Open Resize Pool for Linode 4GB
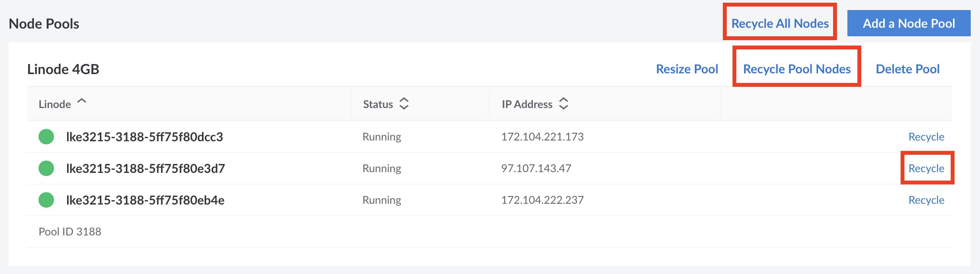 pyautogui.click(x=687, y=69)
